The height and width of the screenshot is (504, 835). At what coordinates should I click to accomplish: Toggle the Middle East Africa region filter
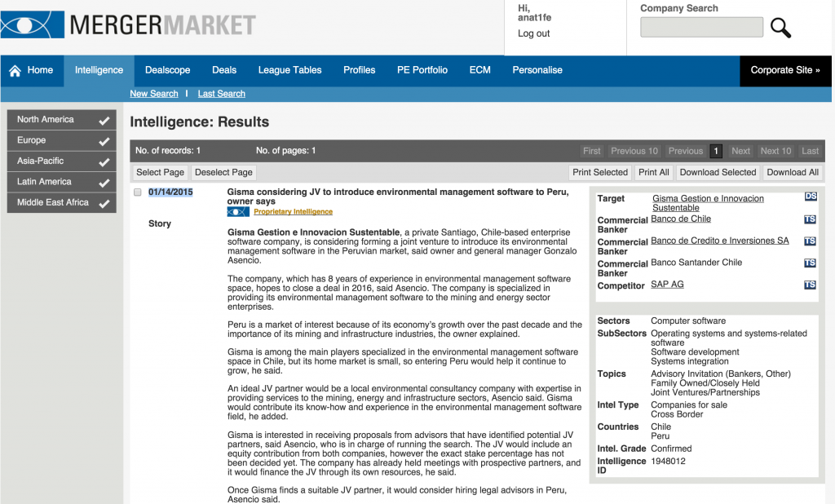pos(62,203)
